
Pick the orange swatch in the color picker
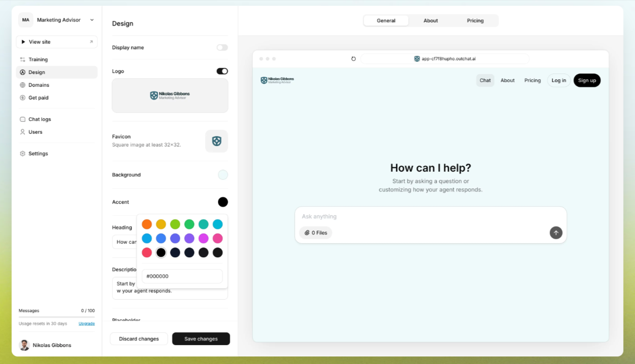(147, 224)
